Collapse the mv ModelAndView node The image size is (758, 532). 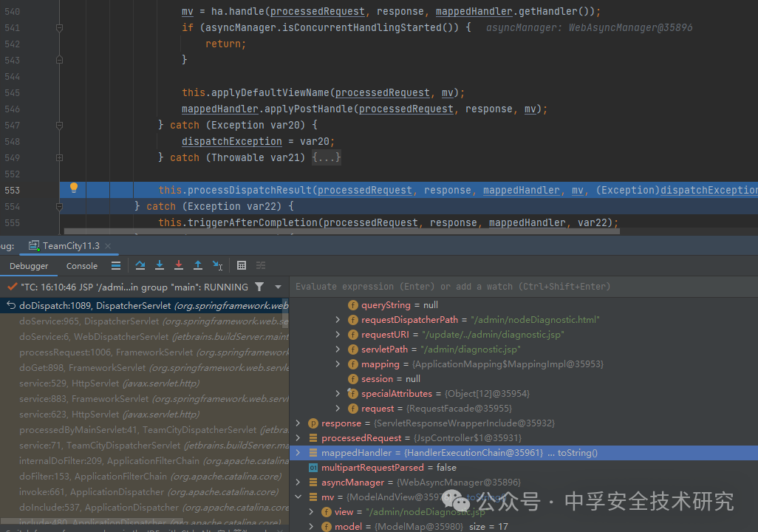[x=298, y=497]
